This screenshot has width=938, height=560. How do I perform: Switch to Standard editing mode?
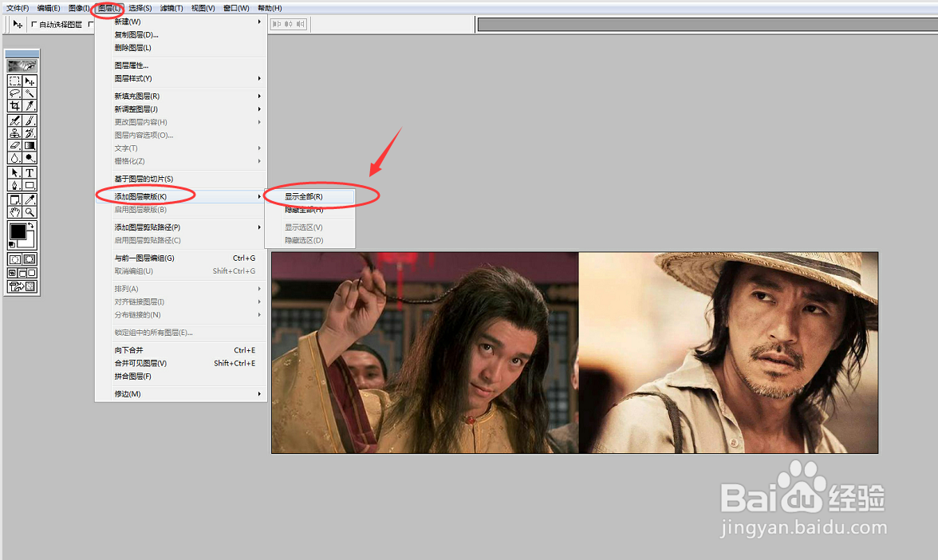click(x=14, y=259)
